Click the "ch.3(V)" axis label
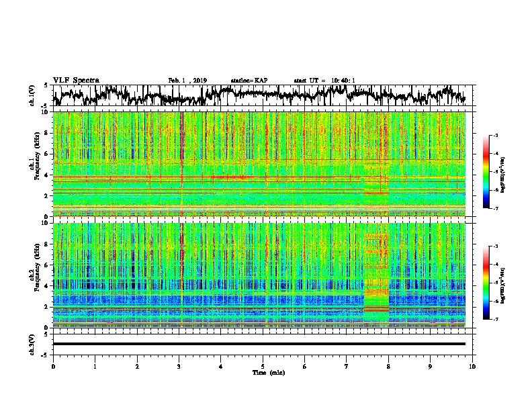 32,345
